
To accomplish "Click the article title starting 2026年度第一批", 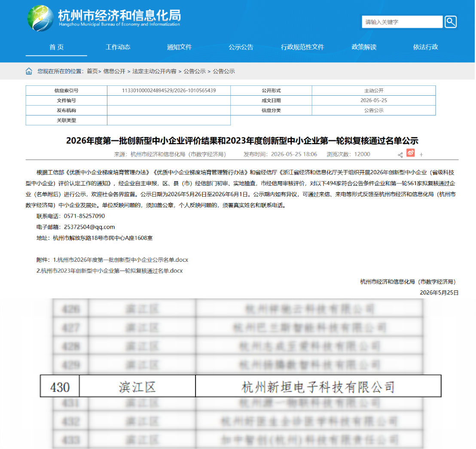I will pos(242,141).
